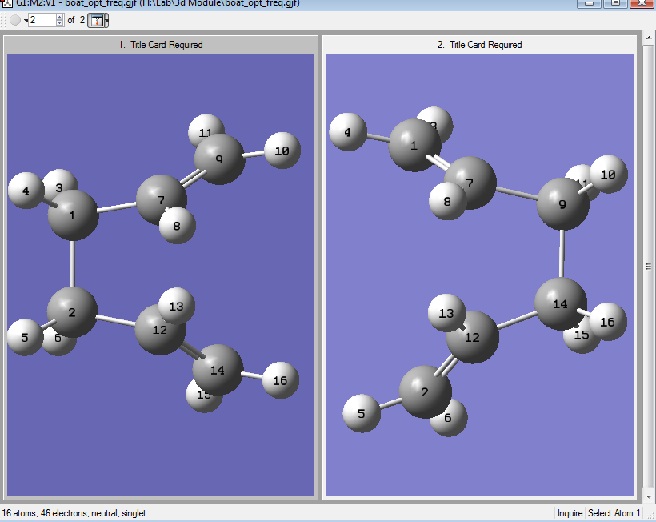The height and width of the screenshot is (522, 656).
Task: Toggle the multi-frame view icon
Action: [x=96, y=20]
